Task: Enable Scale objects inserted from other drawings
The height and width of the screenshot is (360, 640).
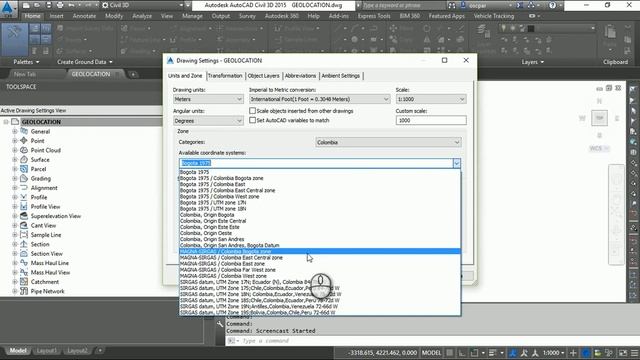Action: pos(253,111)
